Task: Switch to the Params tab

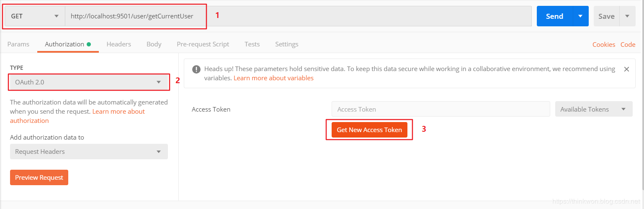Action: [x=18, y=44]
